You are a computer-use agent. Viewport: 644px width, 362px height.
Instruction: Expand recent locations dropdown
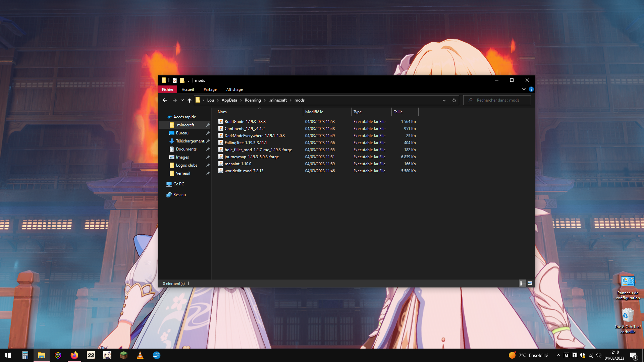click(x=182, y=100)
